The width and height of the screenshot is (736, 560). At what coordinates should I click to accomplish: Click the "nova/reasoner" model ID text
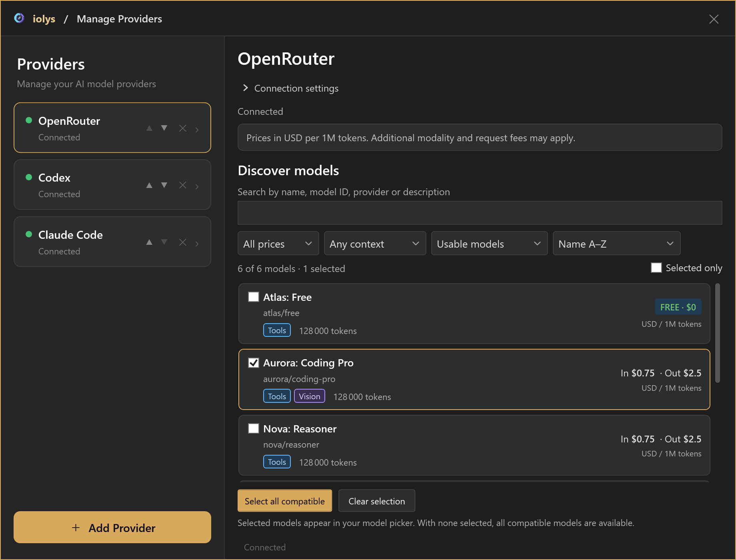pos(291,444)
